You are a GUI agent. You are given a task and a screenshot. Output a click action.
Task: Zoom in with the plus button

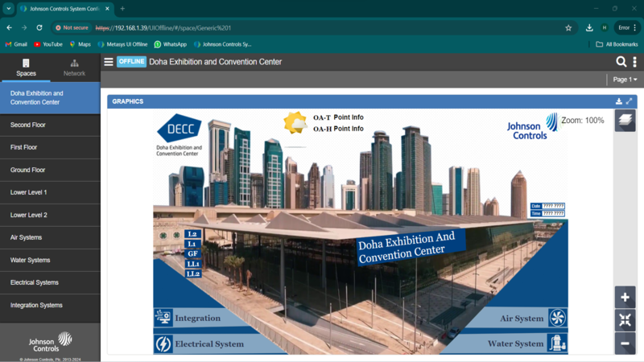click(625, 297)
